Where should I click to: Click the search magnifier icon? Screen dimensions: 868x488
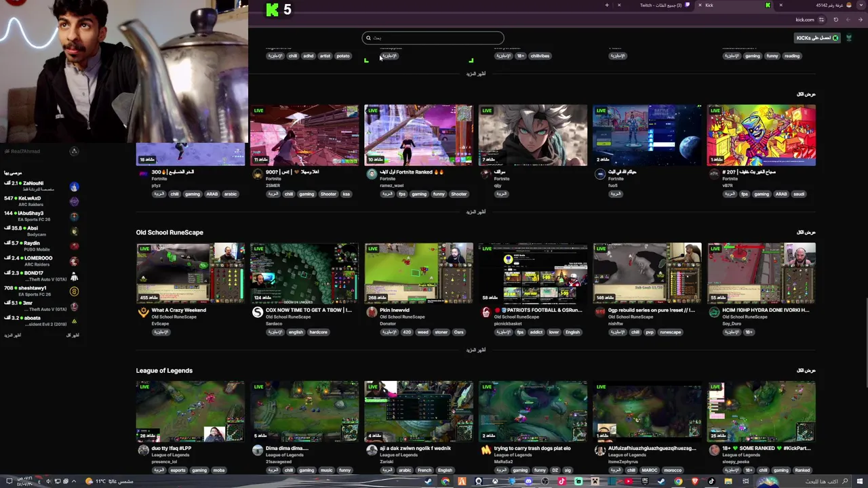(x=368, y=38)
